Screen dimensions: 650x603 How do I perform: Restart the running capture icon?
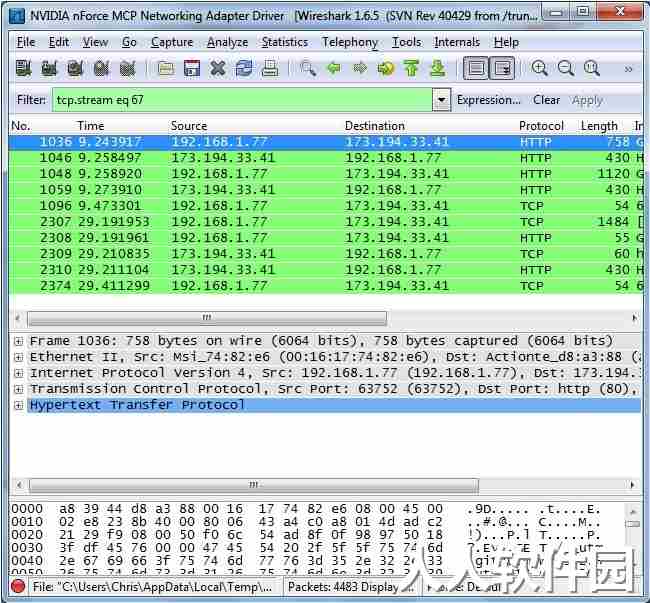128,68
